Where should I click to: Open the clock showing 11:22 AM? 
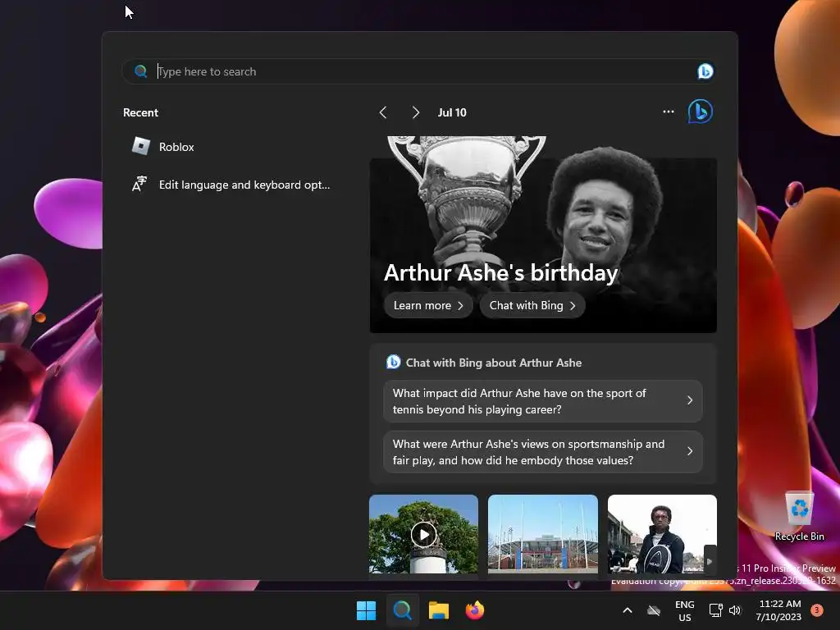coord(779,610)
